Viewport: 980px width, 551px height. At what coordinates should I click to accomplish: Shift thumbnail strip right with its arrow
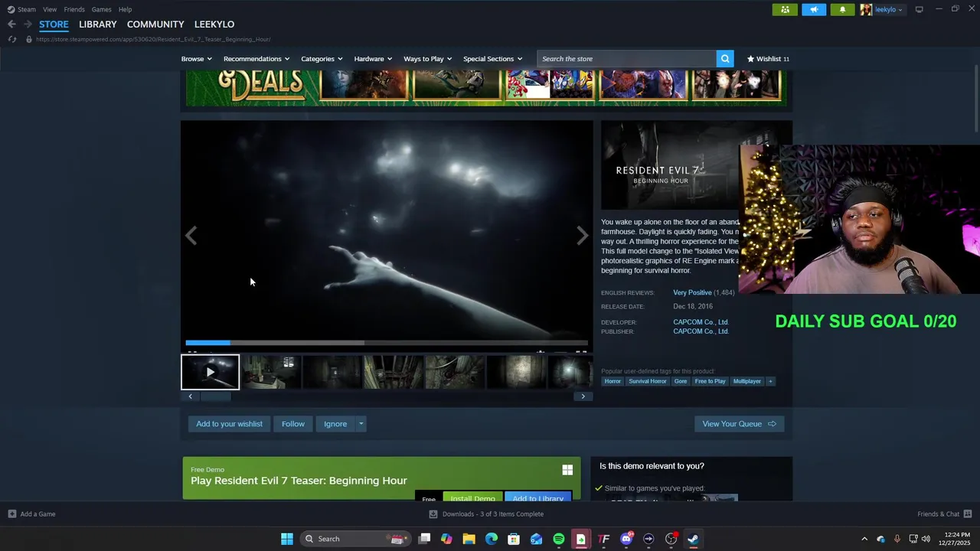coord(583,396)
